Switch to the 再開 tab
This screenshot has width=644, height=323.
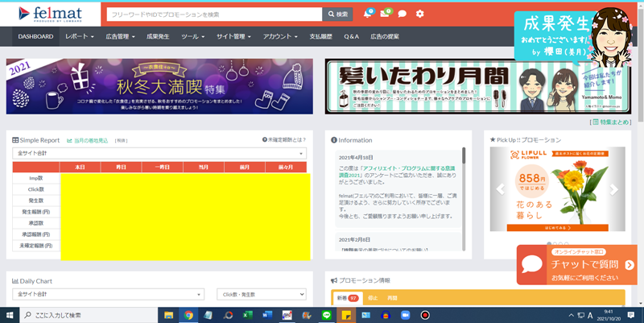392,298
